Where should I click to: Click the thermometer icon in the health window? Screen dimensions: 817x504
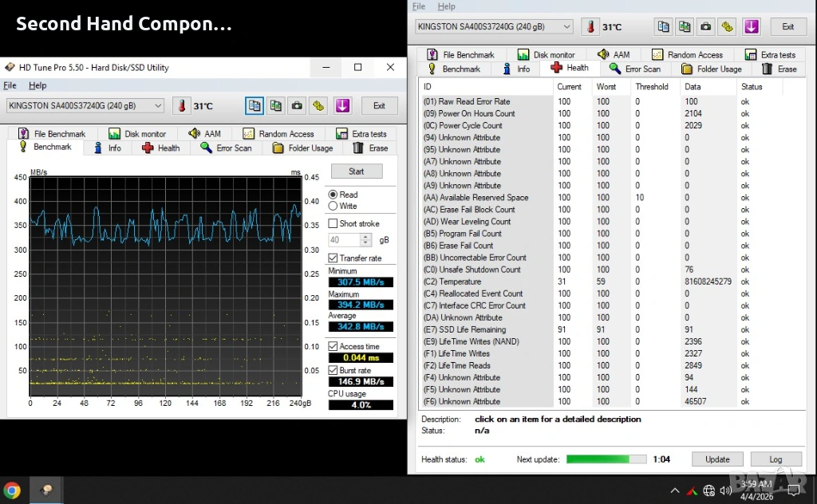[x=590, y=26]
